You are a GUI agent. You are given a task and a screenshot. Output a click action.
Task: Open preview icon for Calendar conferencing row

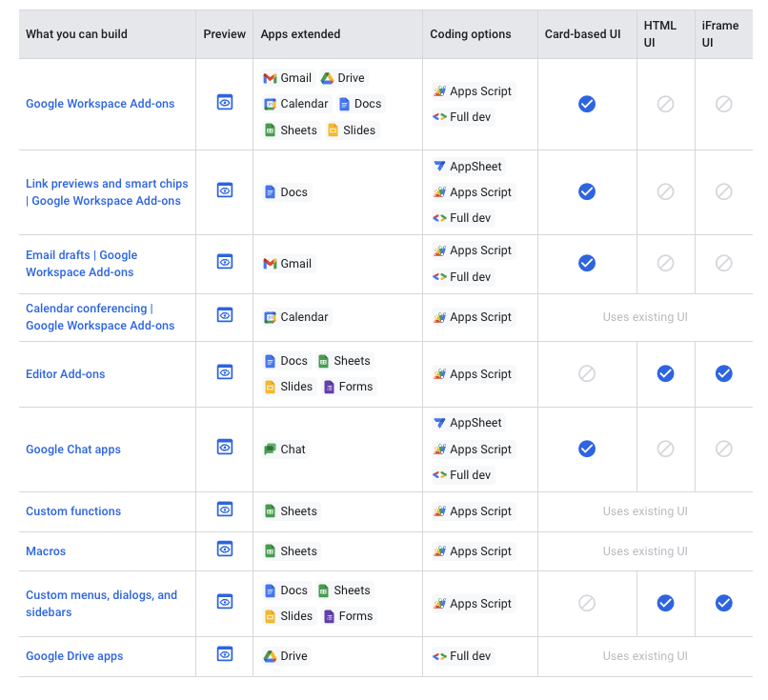coord(225,315)
